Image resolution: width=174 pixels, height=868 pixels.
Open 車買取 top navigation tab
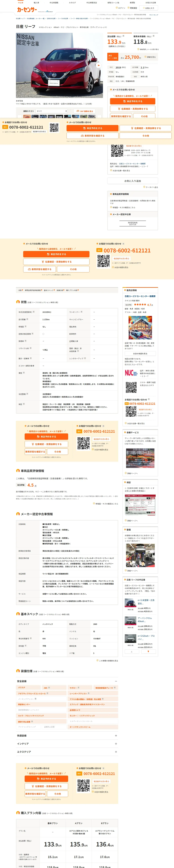coord(132,3)
